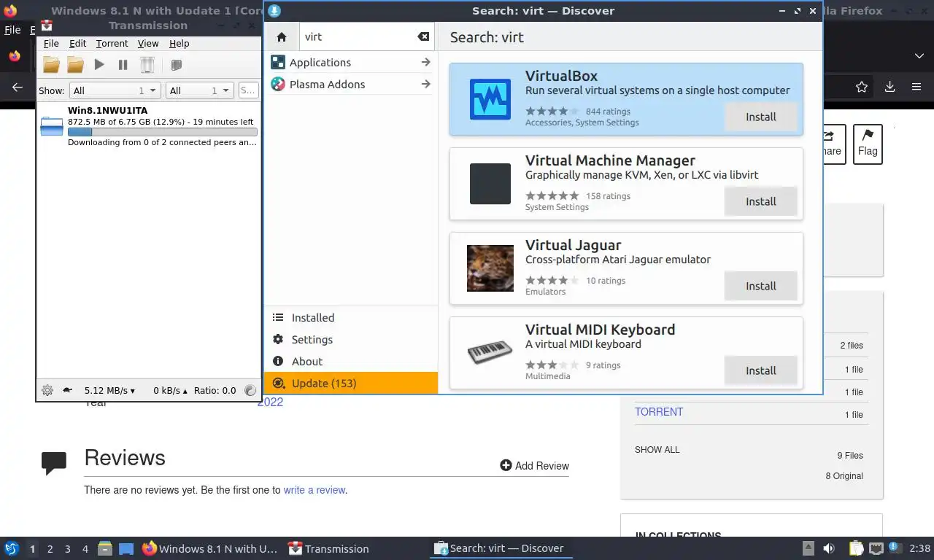Image resolution: width=934 pixels, height=560 pixels.
Task: Install Virtual Machine Manager
Action: [x=760, y=201]
